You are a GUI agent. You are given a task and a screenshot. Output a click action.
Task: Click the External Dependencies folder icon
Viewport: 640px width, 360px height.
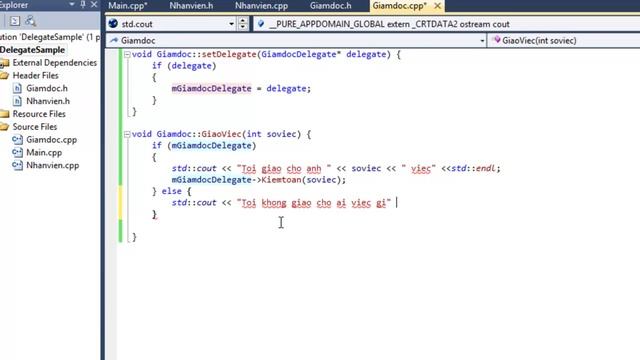point(4,63)
